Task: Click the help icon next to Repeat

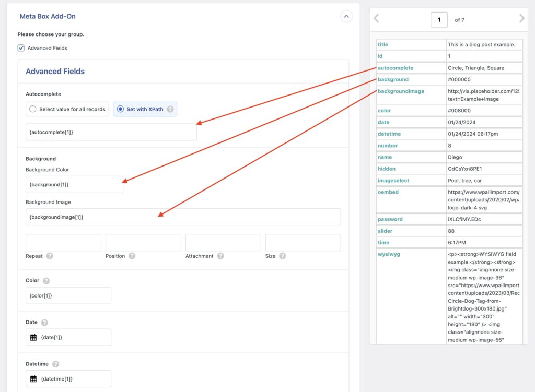Action: [50, 256]
